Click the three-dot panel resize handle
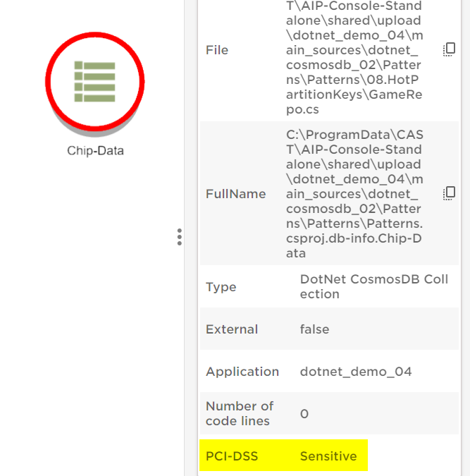This screenshot has height=476, width=470. [x=180, y=237]
